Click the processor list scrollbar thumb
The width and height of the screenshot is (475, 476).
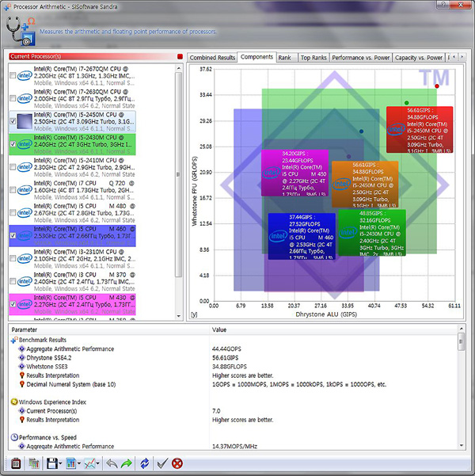tap(178, 174)
